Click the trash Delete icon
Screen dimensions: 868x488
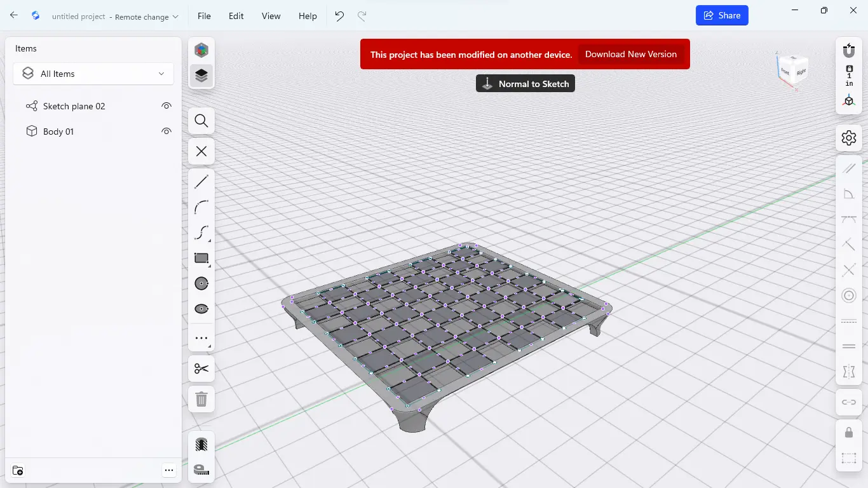[201, 399]
